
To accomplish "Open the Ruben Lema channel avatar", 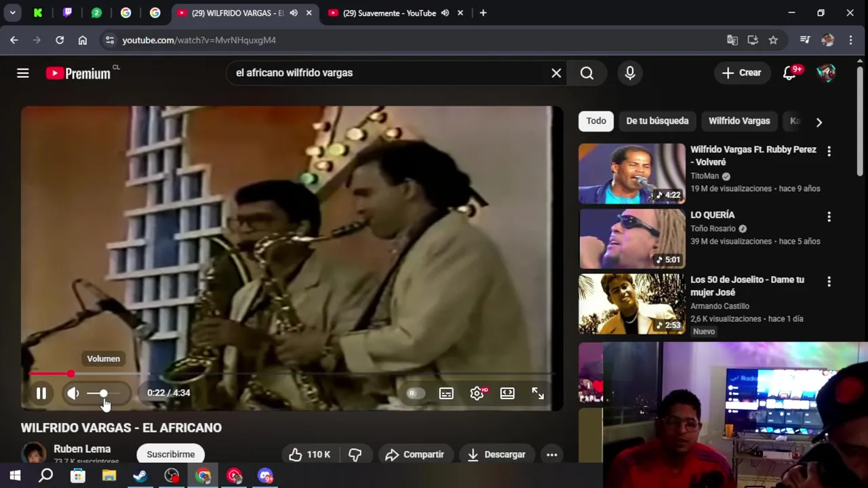I will coord(33,453).
